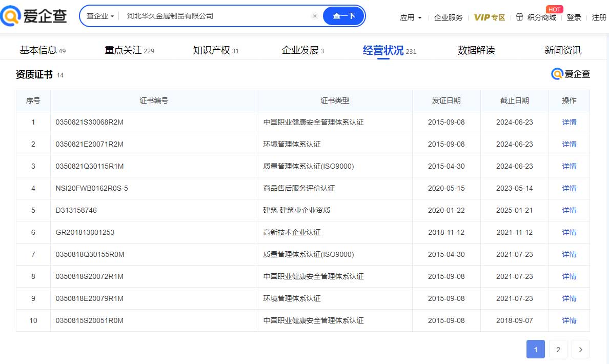Viewport: 609px width, 364px height.
Task: View 详情 for 高新技术企业认证 row
Action: pyautogui.click(x=569, y=232)
